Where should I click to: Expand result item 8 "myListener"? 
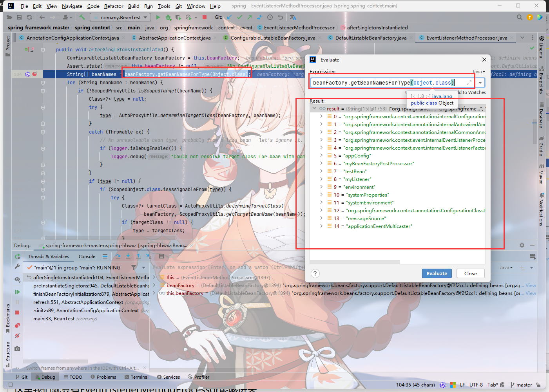coord(321,179)
